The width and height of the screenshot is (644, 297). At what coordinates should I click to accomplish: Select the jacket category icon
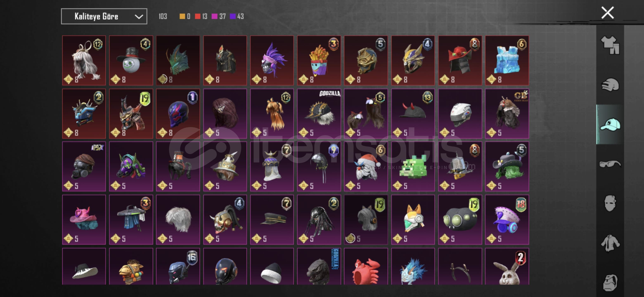[x=610, y=243]
